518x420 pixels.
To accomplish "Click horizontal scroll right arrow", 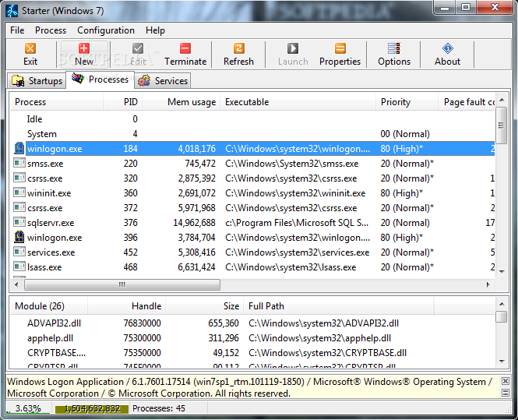I will point(488,284).
